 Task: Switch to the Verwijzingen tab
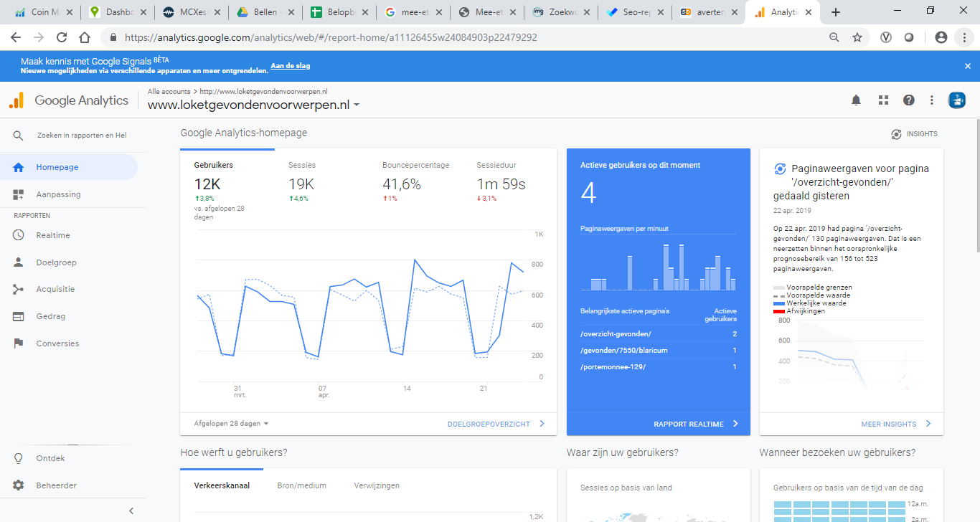(x=377, y=485)
